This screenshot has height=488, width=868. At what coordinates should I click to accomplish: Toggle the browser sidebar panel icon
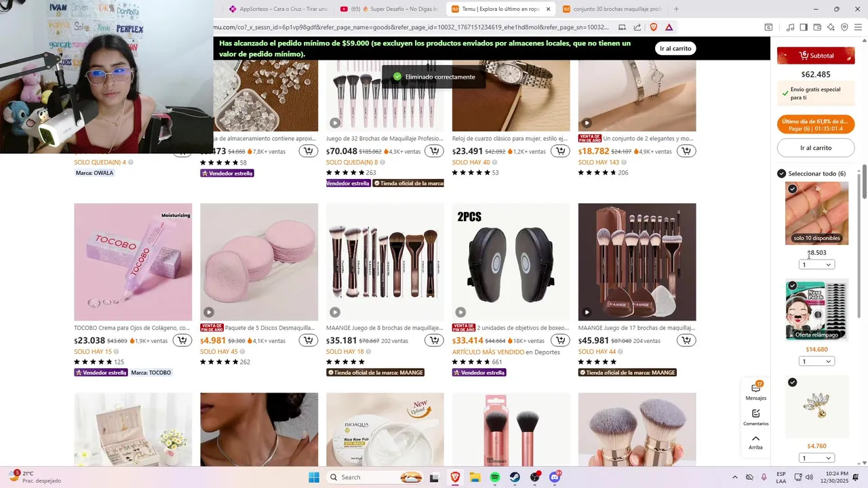point(804,27)
